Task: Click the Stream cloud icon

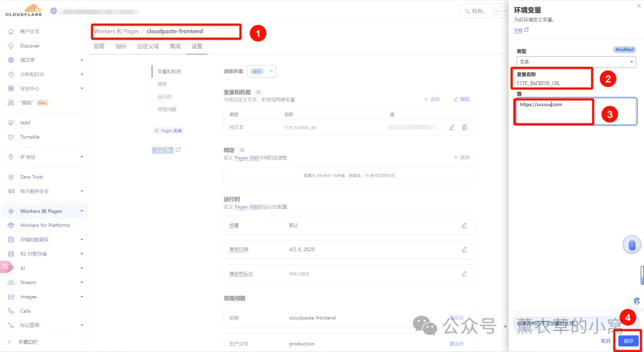Action: (11, 283)
